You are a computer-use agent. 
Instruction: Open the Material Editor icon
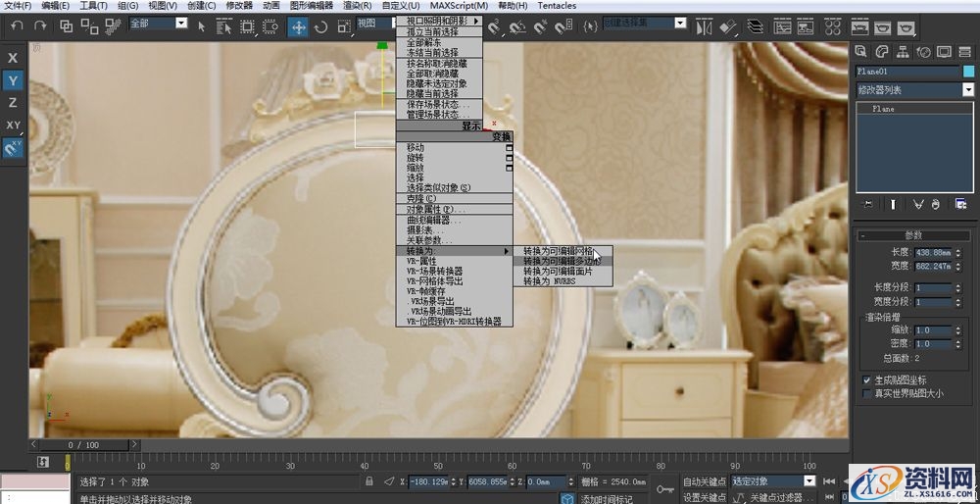832,26
